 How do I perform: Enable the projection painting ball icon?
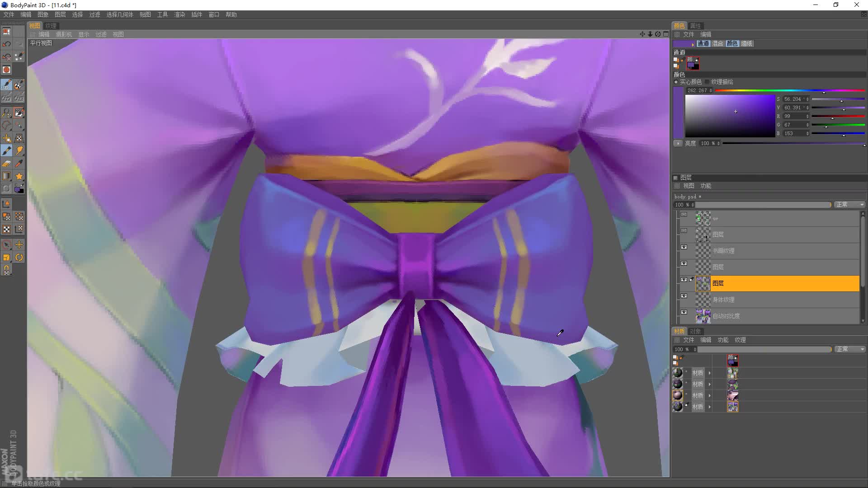[x=19, y=85]
